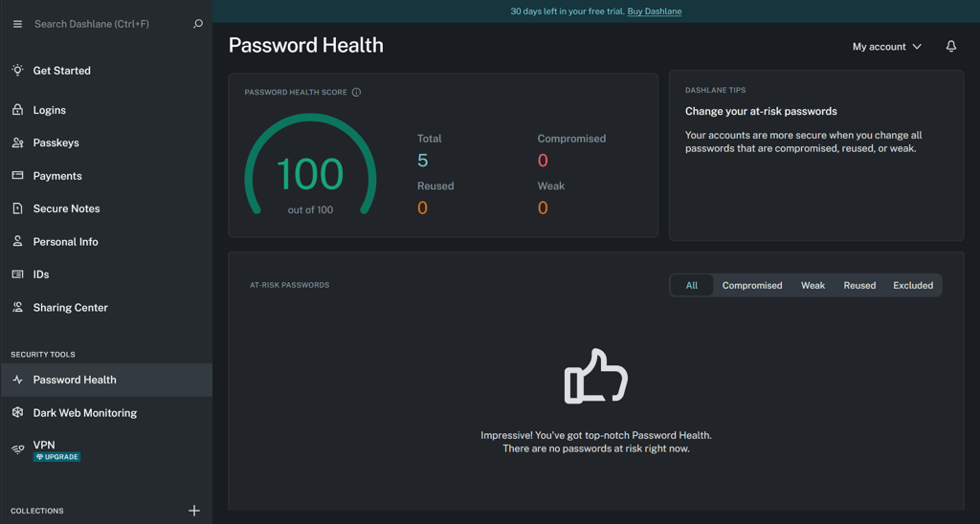Select the All filter tab
Screen dimensions: 980x524
click(x=691, y=285)
